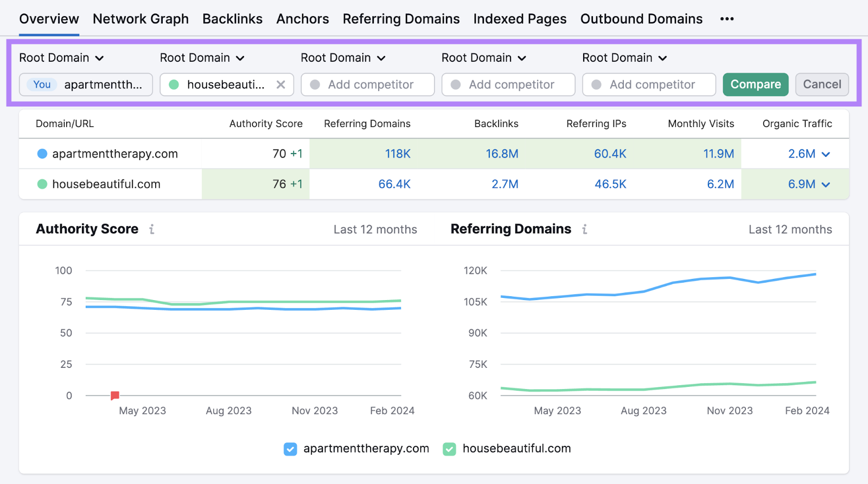Image resolution: width=868 pixels, height=484 pixels.
Task: Click the Cancel button
Action: [822, 85]
